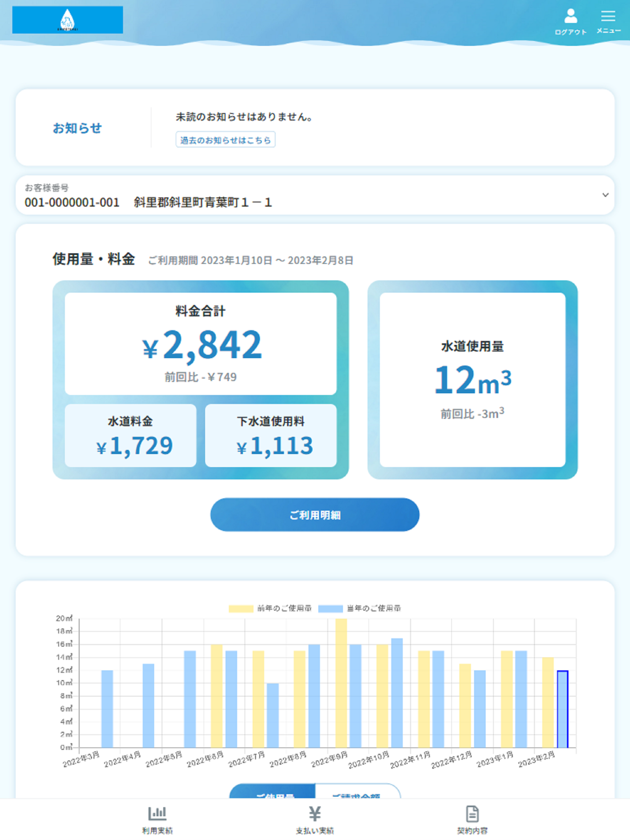Click the 過去のお知らせはこちら button
Screen dimensions: 630x840
(225, 140)
